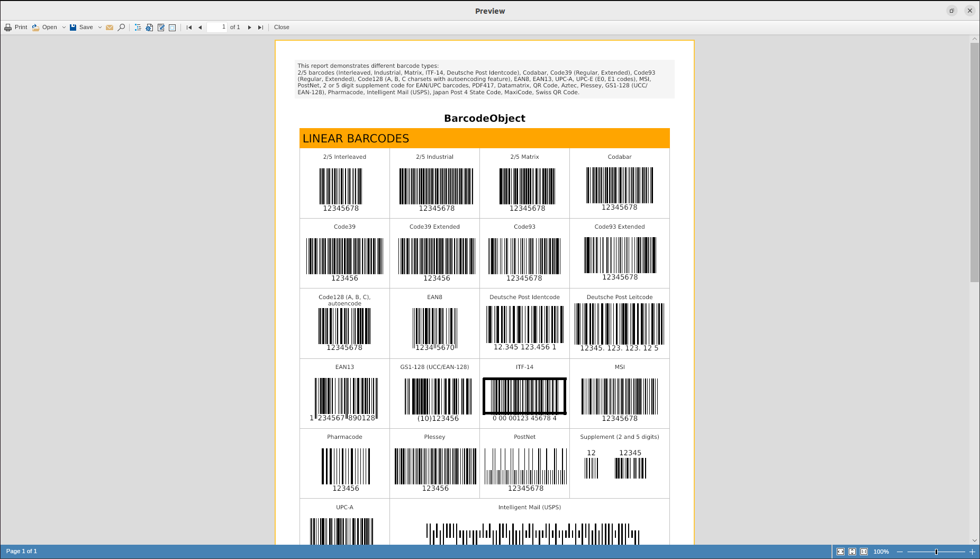Open the Find text tool (magnifier icon)
The height and width of the screenshot is (559, 980).
[x=121, y=27]
